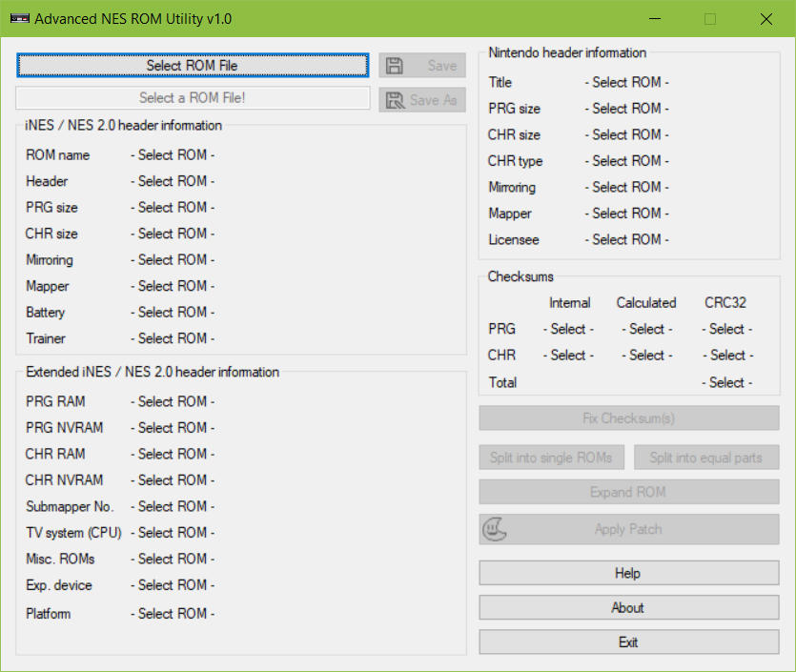The image size is (796, 672).
Task: Click Split into equal parts
Action: pyautogui.click(x=705, y=458)
